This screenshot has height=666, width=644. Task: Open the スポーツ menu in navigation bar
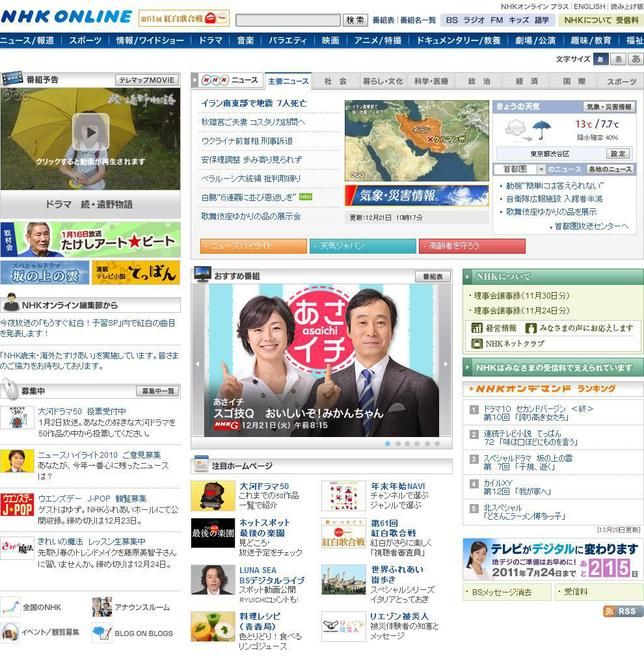click(85, 41)
